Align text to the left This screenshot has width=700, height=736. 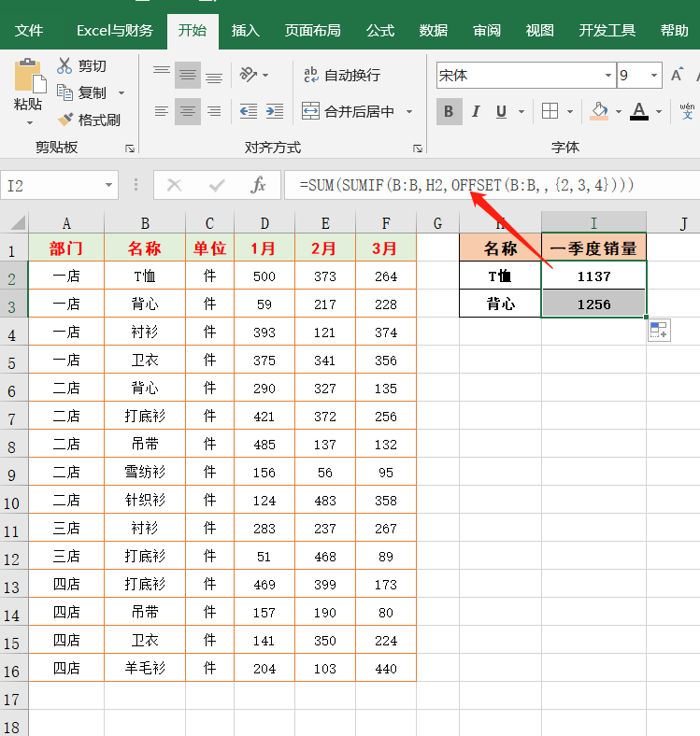[x=162, y=111]
